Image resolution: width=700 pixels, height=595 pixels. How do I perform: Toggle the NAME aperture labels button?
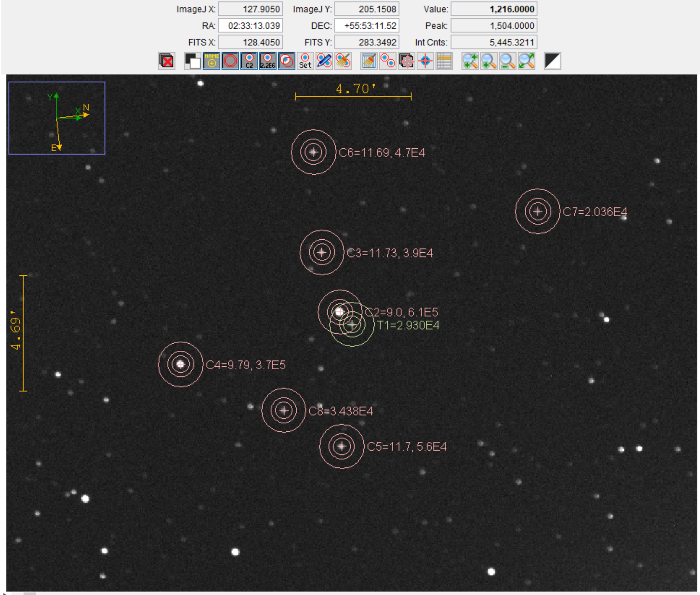[211, 61]
